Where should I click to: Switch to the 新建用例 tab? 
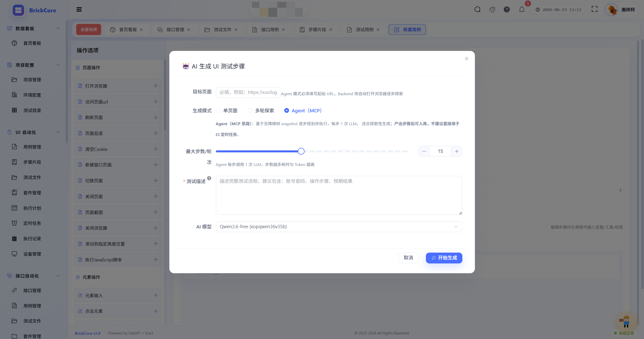click(407, 29)
